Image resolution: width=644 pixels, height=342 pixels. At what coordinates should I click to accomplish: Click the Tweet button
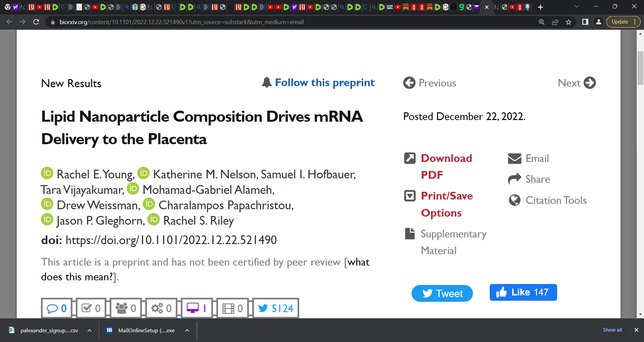point(442,293)
